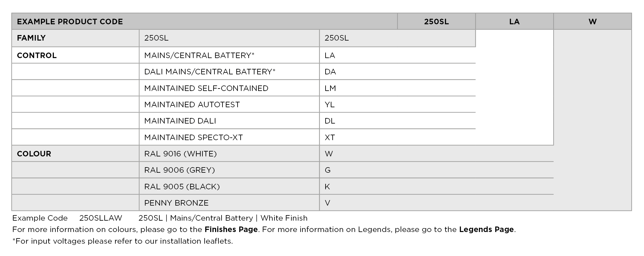Open the Finishes Page link
This screenshot has width=644, height=256.
231,230
